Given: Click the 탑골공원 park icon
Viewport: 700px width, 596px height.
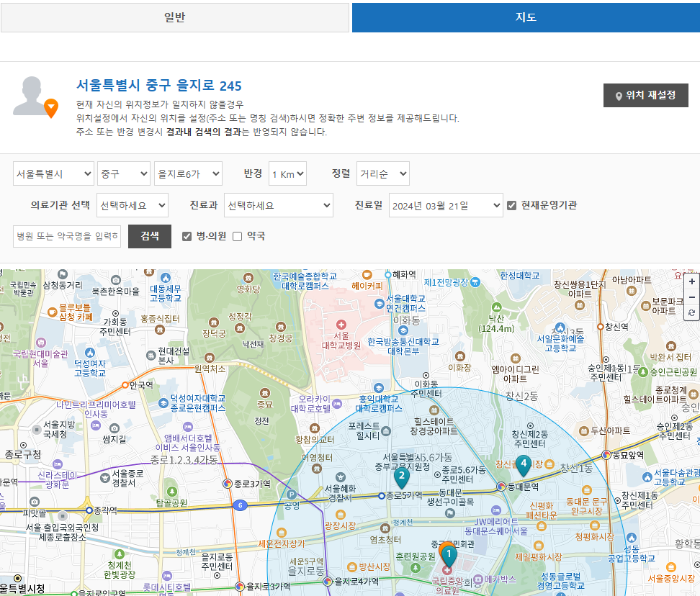Looking at the screenshot, I should [x=172, y=492].
